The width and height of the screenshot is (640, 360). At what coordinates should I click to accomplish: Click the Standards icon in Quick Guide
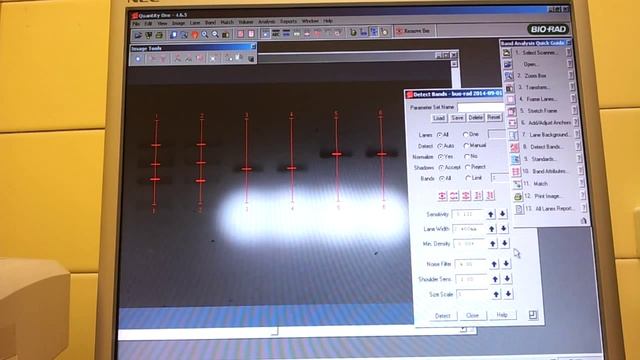pos(516,159)
